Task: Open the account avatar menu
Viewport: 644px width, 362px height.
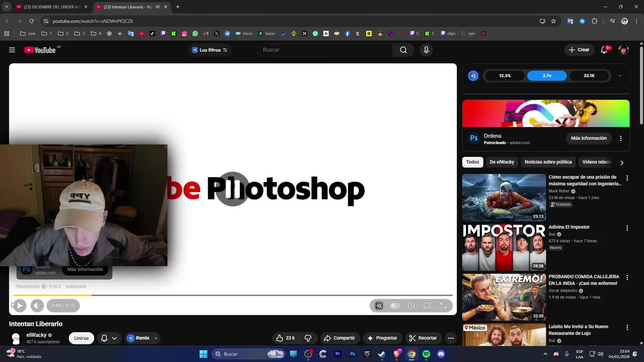Action: click(x=623, y=50)
